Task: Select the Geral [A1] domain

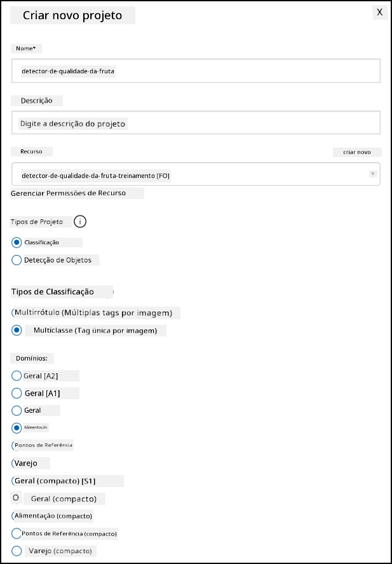Action: (x=17, y=393)
